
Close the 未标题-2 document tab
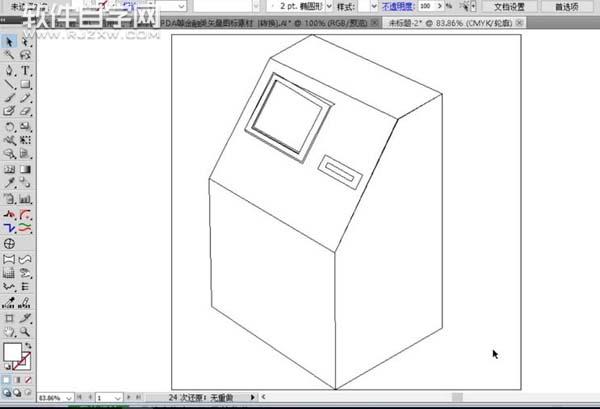point(519,23)
